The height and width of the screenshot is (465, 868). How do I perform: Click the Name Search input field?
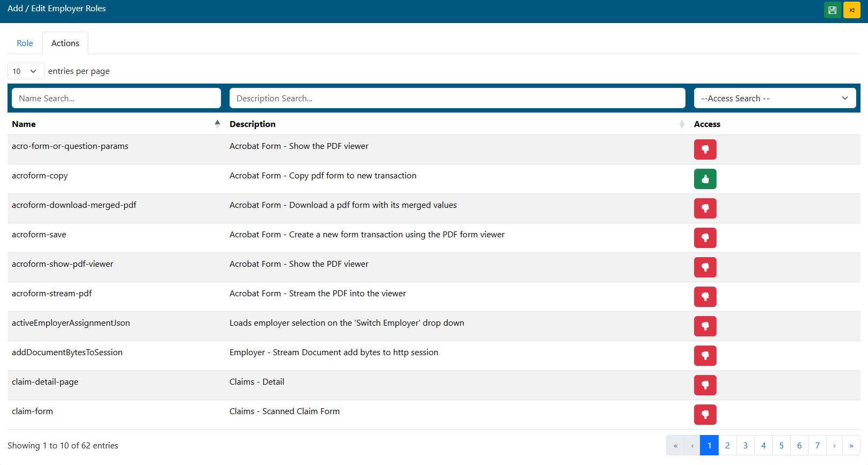pyautogui.click(x=116, y=99)
